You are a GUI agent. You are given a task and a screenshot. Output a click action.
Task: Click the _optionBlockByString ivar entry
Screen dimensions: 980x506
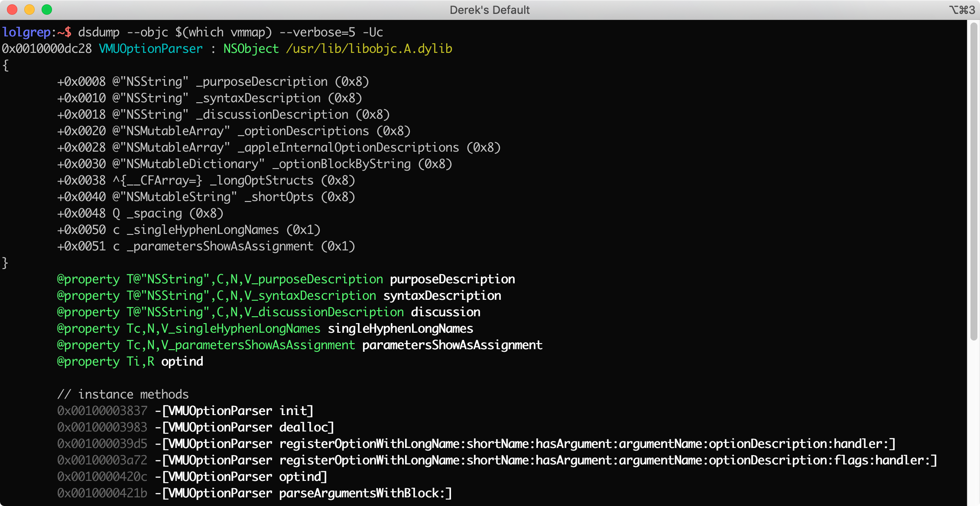point(341,164)
